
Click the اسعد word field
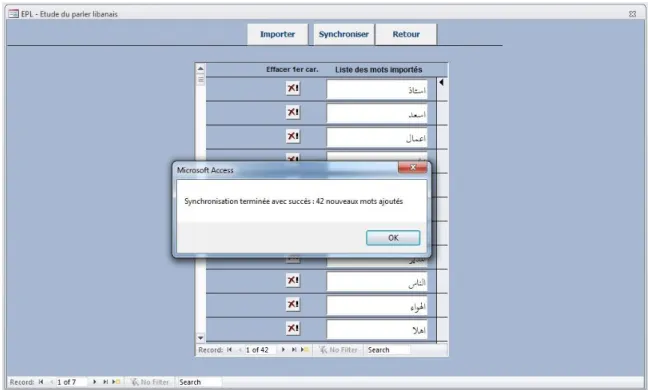pos(377,114)
